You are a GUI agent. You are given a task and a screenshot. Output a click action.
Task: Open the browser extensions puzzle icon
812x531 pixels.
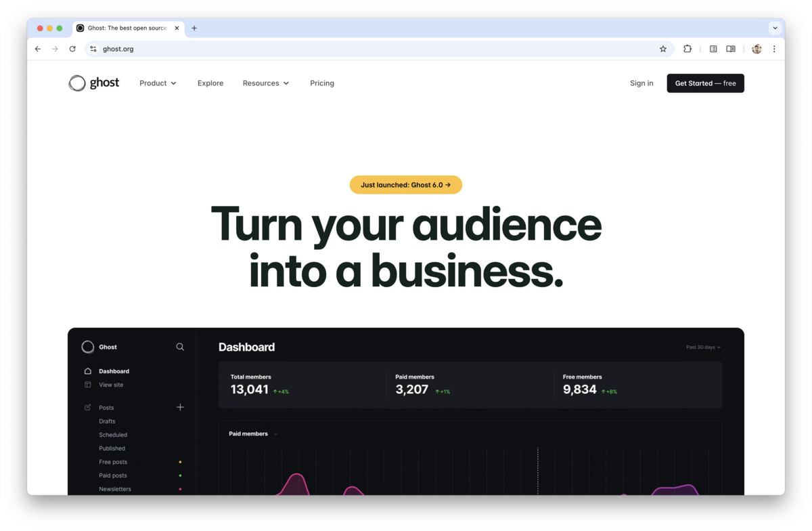point(687,49)
